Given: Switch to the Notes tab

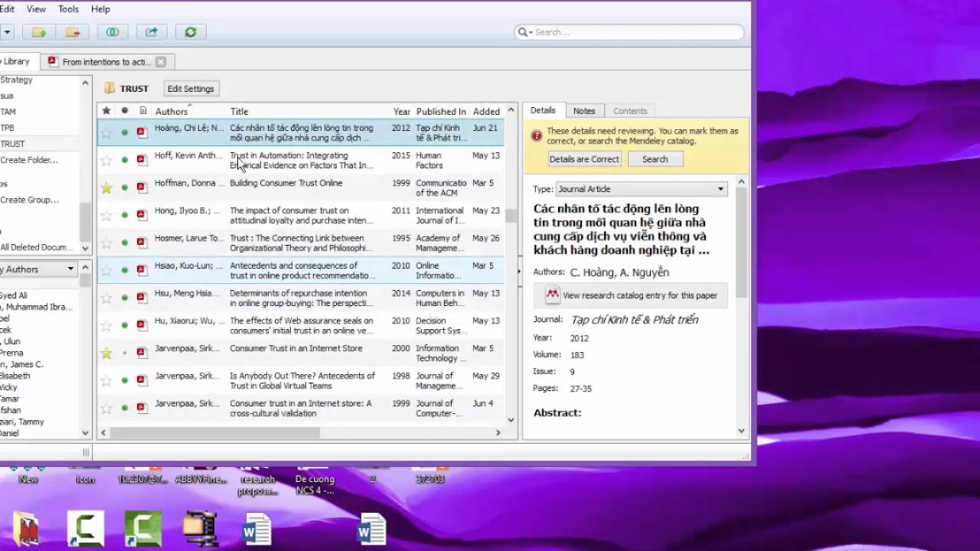Looking at the screenshot, I should pyautogui.click(x=584, y=111).
